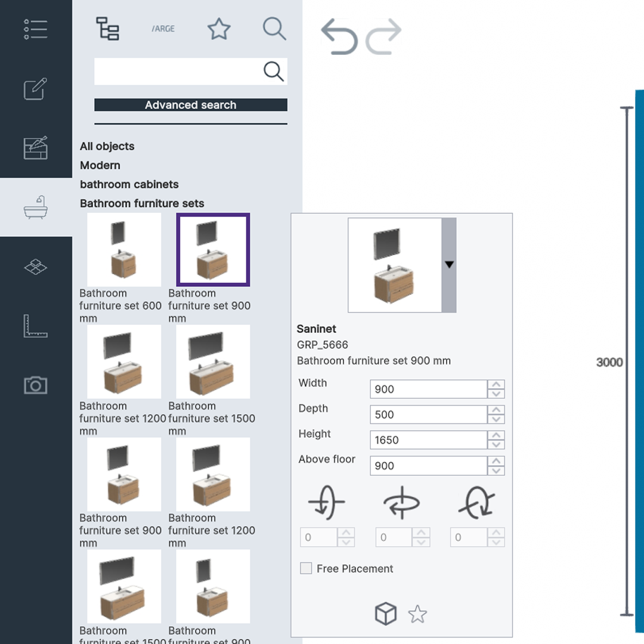Open the measurement ruler tool
The height and width of the screenshot is (644, 644).
point(36,326)
